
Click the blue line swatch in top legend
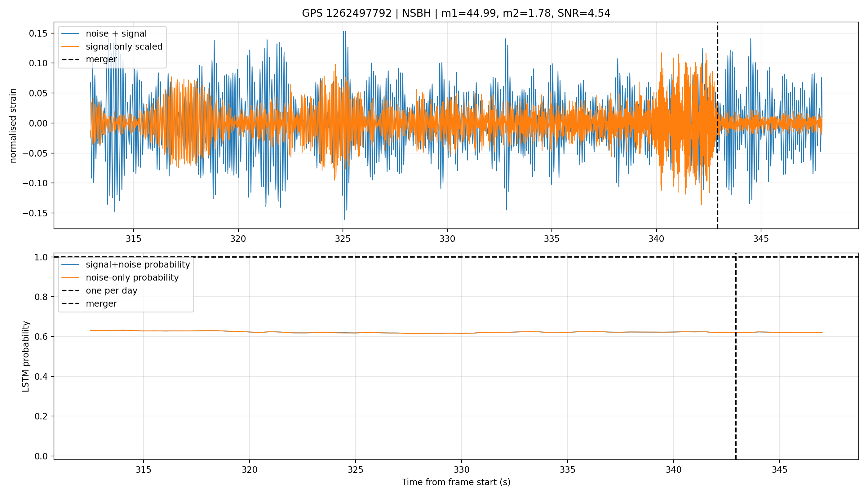pyautogui.click(x=70, y=34)
